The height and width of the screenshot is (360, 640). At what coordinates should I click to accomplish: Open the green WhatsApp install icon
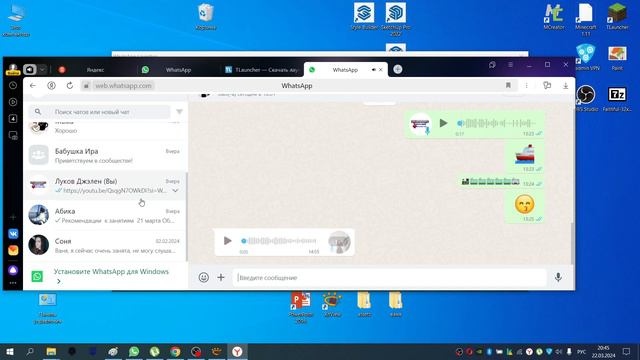point(37,276)
